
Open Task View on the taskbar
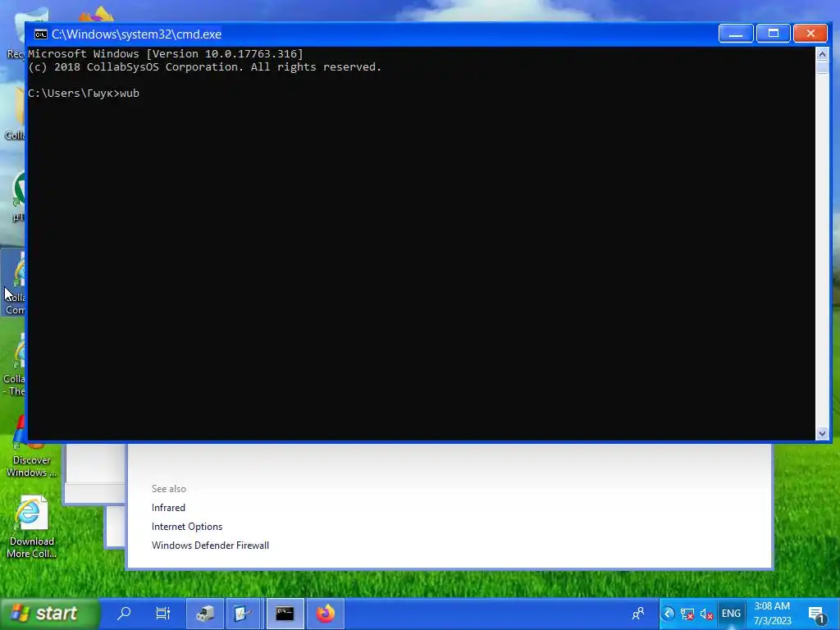pos(163,613)
